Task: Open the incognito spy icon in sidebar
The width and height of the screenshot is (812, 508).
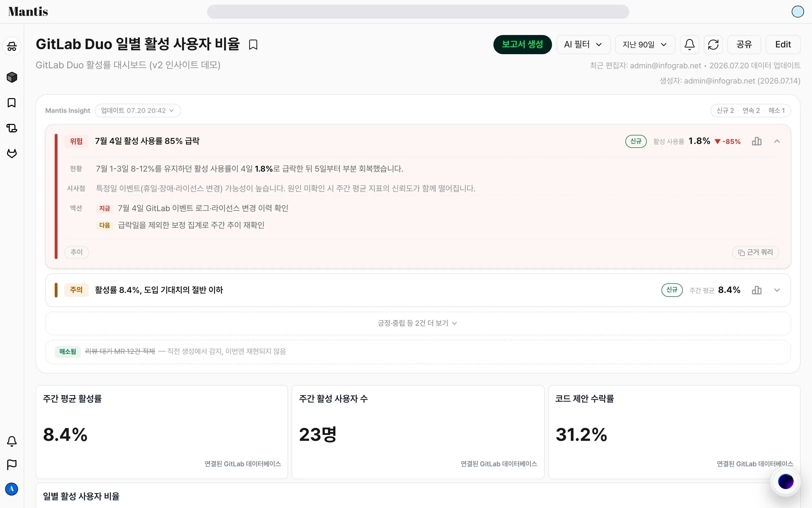Action: click(12, 46)
